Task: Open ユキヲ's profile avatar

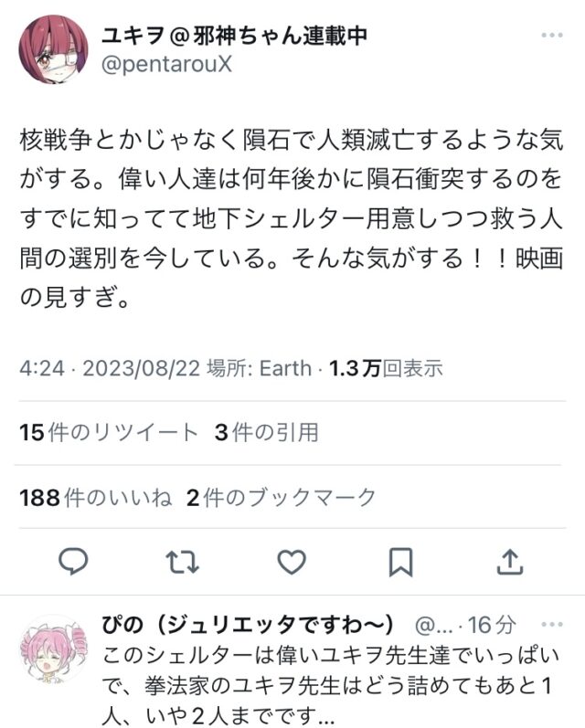Action: point(53,49)
